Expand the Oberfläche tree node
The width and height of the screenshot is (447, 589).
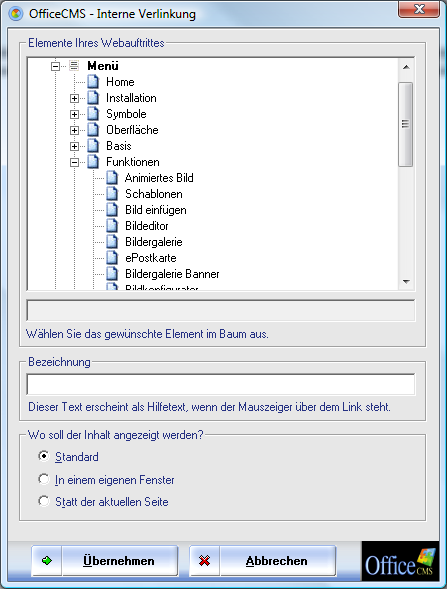(x=74, y=130)
